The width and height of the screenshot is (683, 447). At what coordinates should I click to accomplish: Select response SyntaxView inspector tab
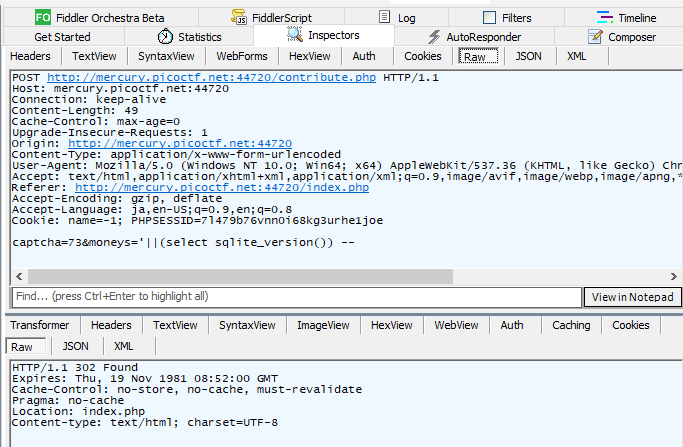247,325
